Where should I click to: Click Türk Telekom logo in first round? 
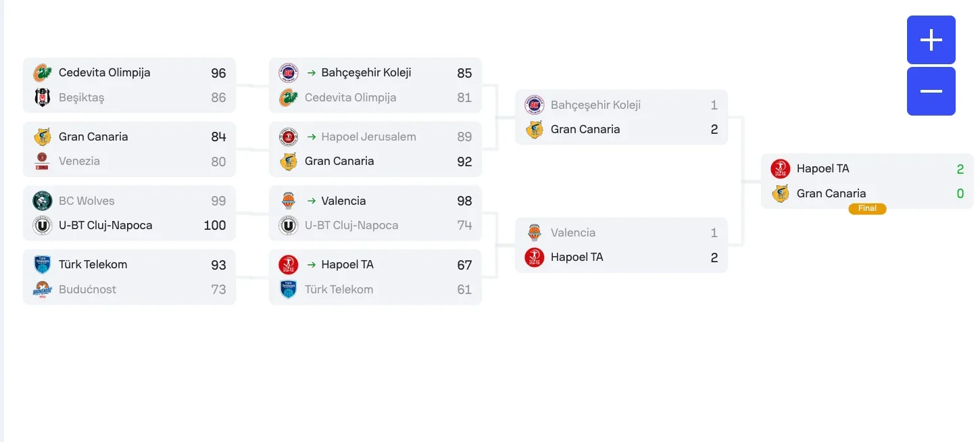43,264
